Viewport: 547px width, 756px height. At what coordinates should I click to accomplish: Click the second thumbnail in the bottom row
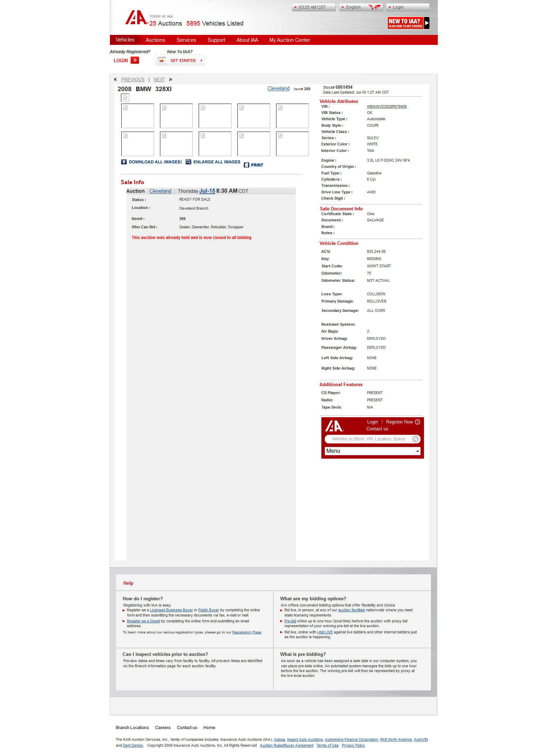click(x=176, y=144)
